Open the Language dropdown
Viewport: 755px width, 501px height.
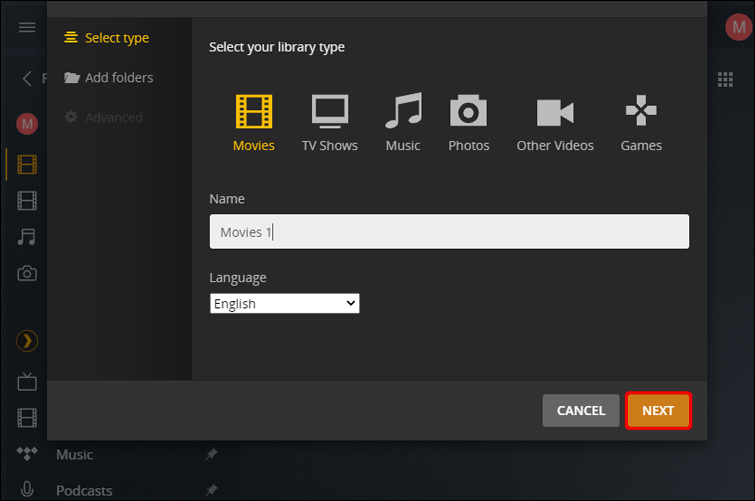point(284,303)
